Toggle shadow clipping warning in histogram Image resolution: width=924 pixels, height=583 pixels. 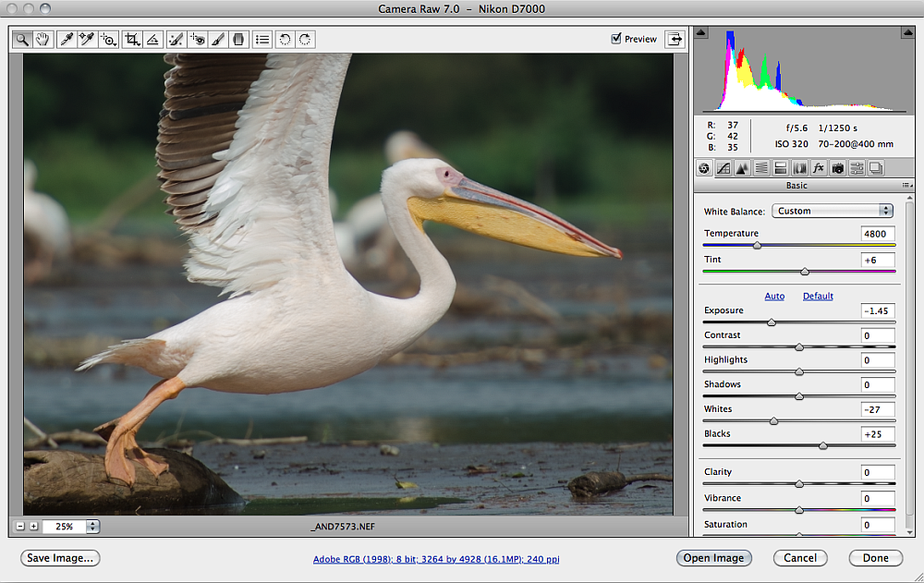700,33
